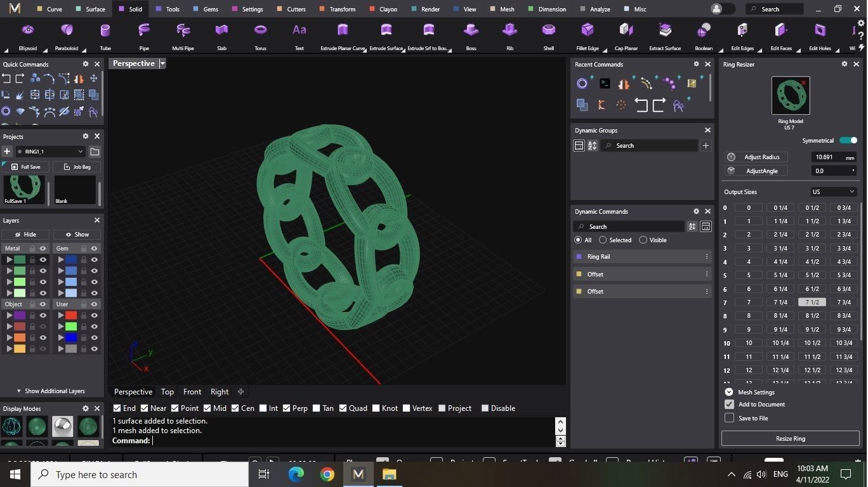Viewport: 868px width, 487px height.
Task: Switch to the Render tab
Action: point(426,9)
